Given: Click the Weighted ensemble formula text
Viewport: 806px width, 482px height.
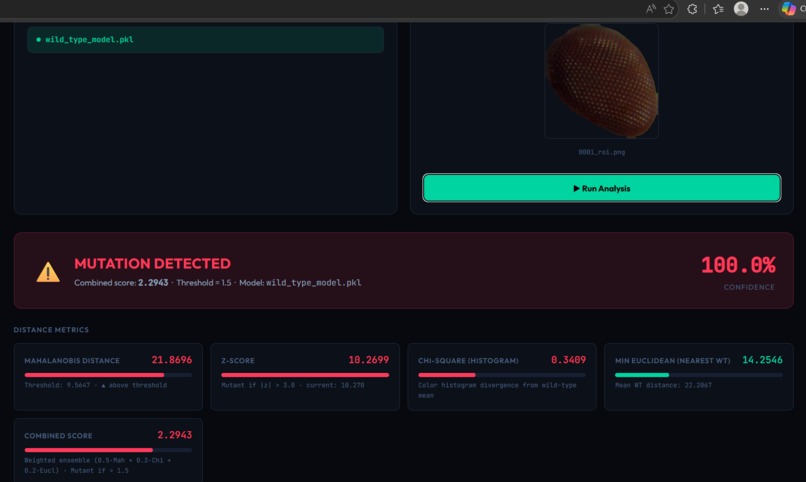Looking at the screenshot, I should click(98, 465).
